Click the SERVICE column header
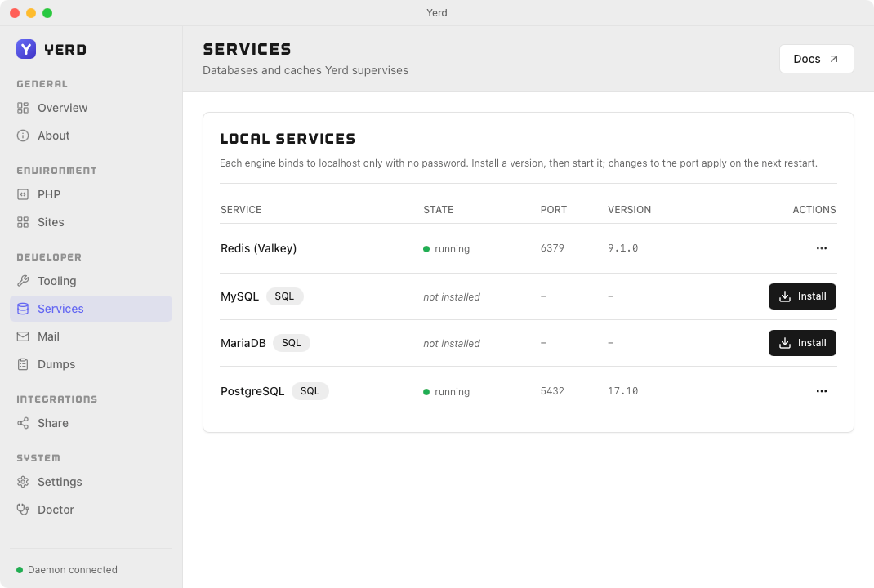 [241, 210]
